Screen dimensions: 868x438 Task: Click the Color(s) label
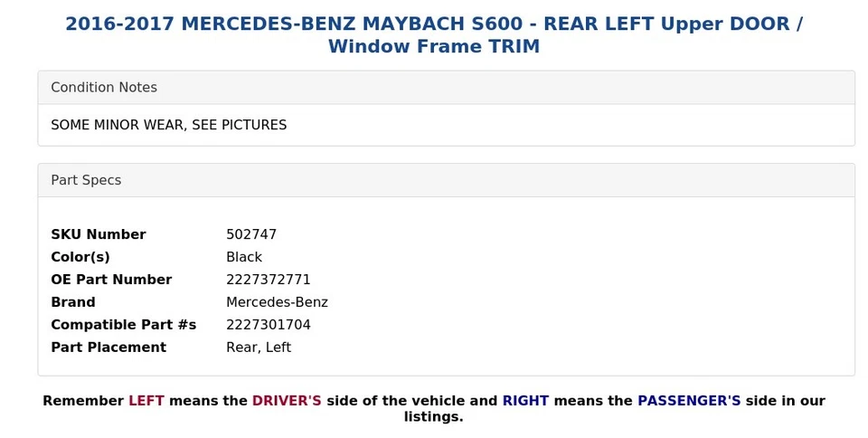[80, 258]
